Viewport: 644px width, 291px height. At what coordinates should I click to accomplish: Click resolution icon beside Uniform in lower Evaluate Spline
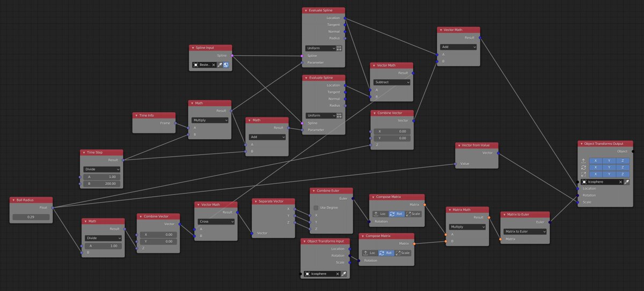pos(339,115)
